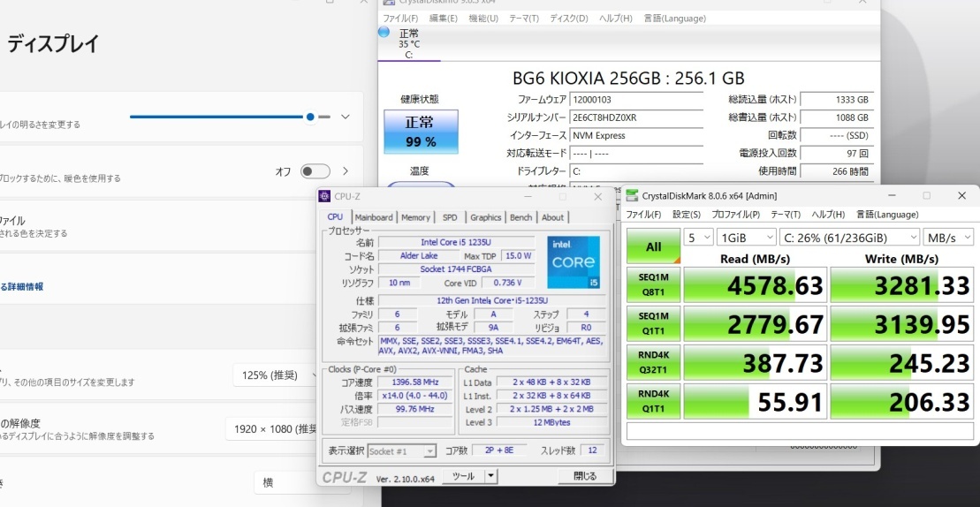The image size is (980, 507).
Task: Open the 1920 × 1080 resolution dropdown
Action: [x=272, y=429]
